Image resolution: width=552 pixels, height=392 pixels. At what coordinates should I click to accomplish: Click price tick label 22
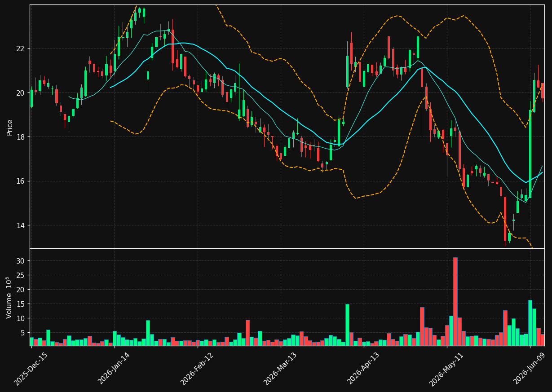point(21,48)
